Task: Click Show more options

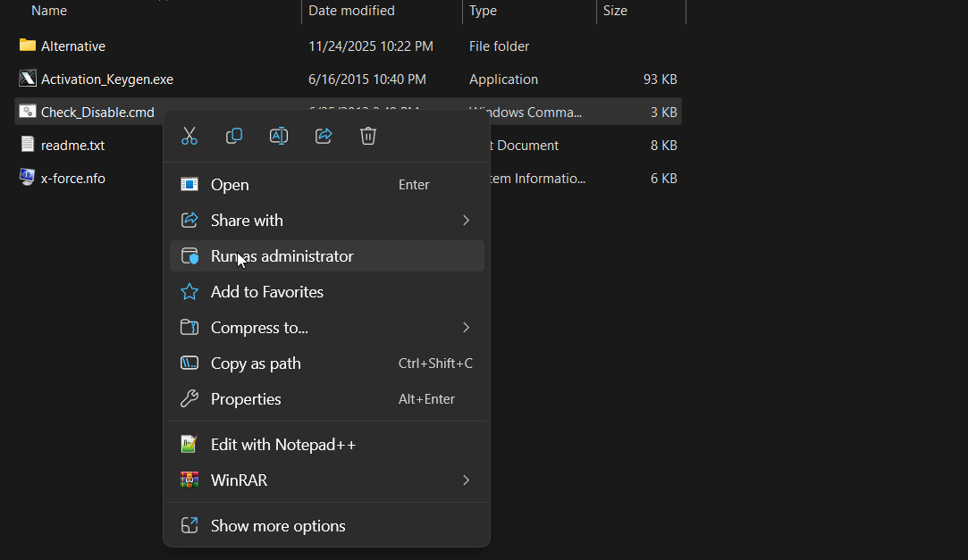Action: coord(326,526)
